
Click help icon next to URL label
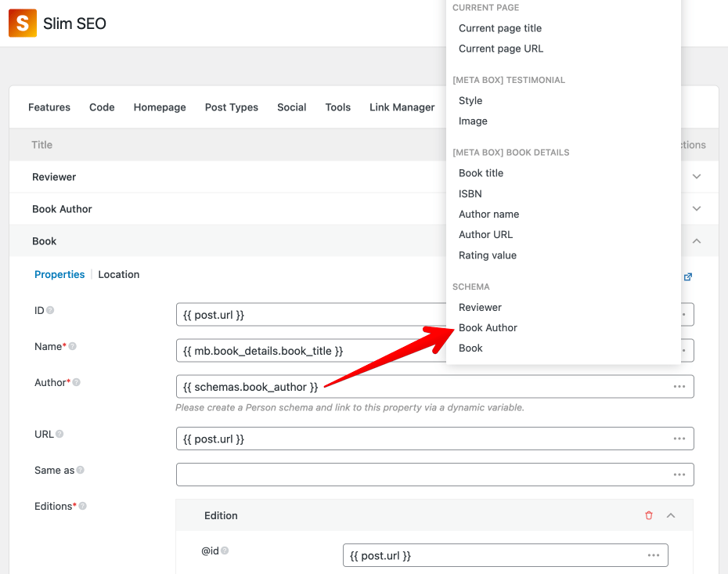(x=59, y=434)
